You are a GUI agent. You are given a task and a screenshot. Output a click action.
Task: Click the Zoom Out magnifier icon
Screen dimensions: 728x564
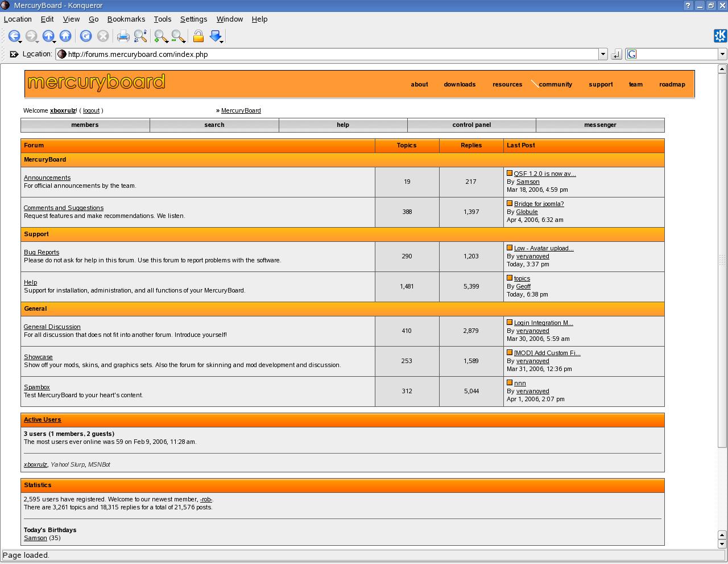tap(177, 36)
